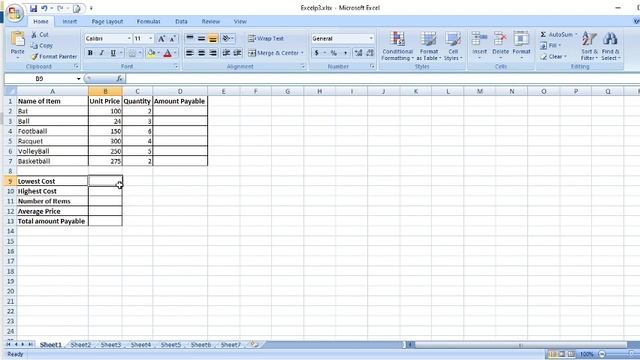Switch to Sheet2 tab

(x=81, y=345)
